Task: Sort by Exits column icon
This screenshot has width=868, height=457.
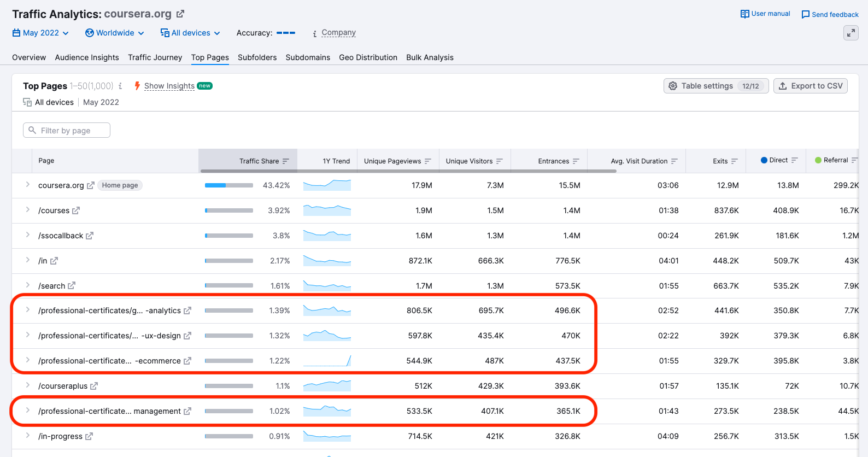Action: click(x=734, y=161)
